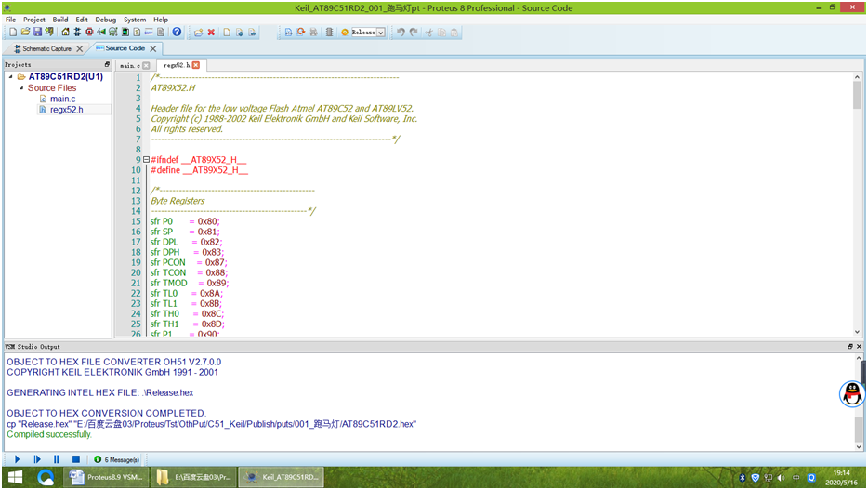868x490 pixels.
Task: Click the Rebuild Project toolbar icon
Action: pyautogui.click(x=301, y=33)
